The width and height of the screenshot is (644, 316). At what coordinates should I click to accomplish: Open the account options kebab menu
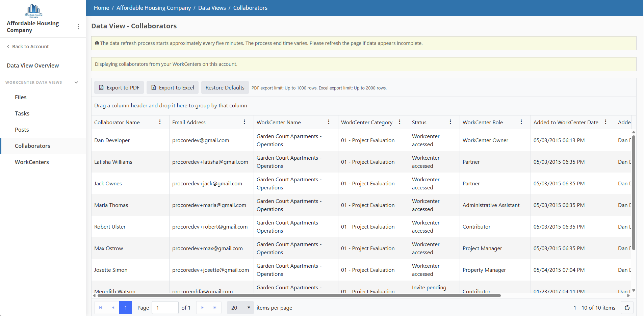[x=78, y=27]
